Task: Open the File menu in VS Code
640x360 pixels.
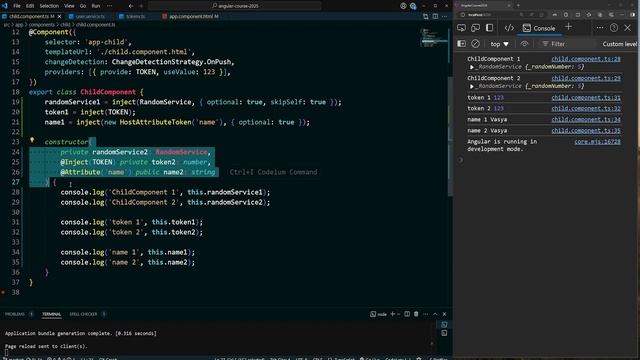Action: tap(17, 6)
